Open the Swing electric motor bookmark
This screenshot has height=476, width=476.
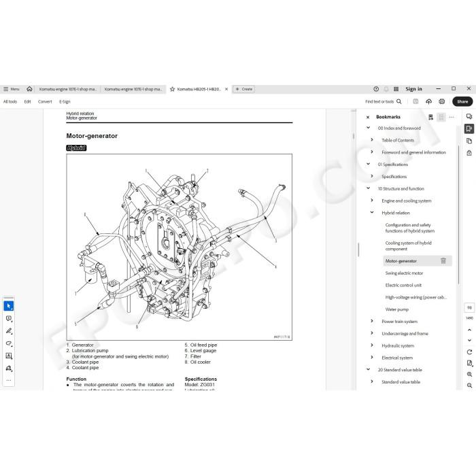click(x=404, y=273)
